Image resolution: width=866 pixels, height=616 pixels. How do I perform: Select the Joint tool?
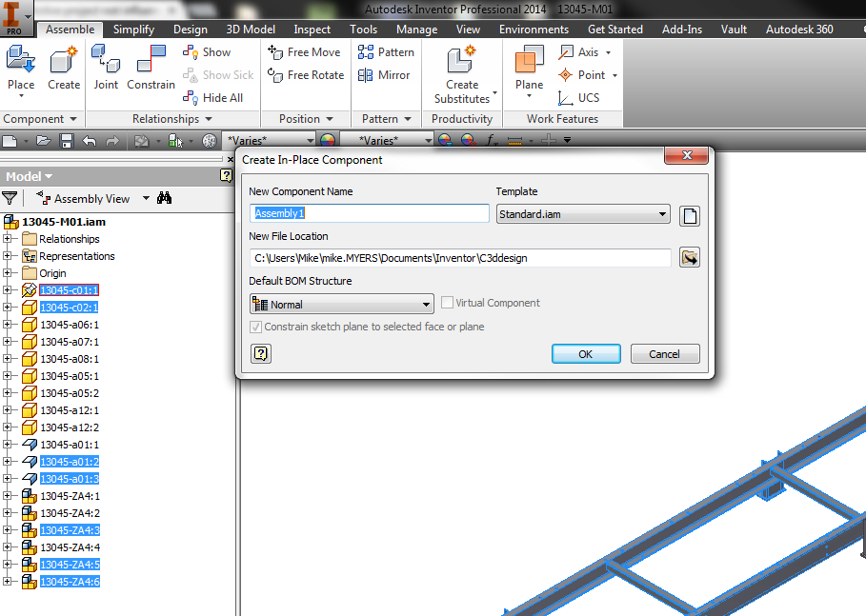pos(106,69)
